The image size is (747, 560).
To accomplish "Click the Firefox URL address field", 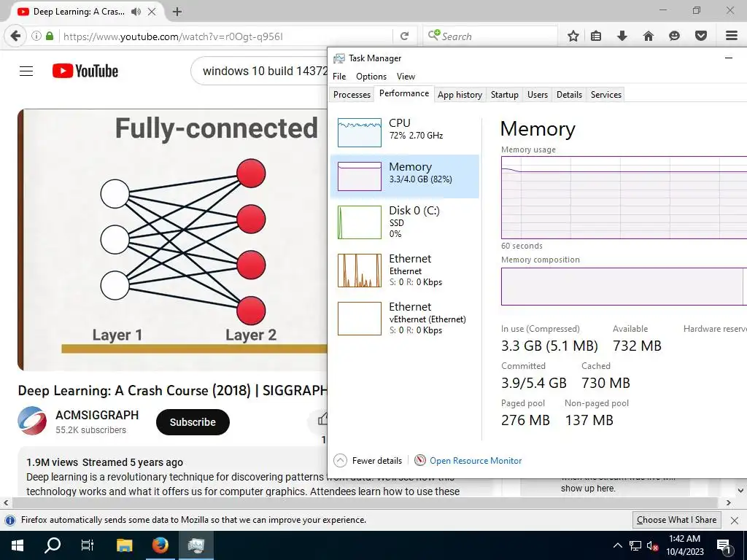I will point(224,36).
